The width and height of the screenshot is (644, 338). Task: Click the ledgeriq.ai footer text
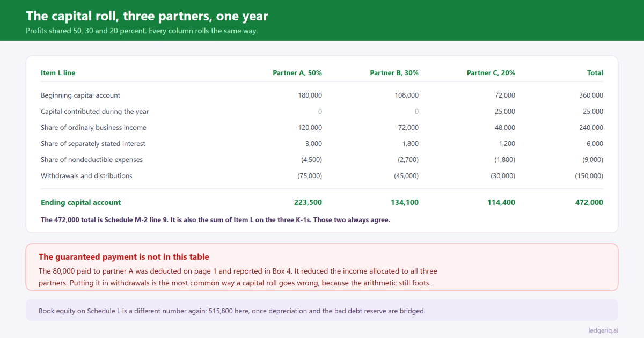(603, 330)
